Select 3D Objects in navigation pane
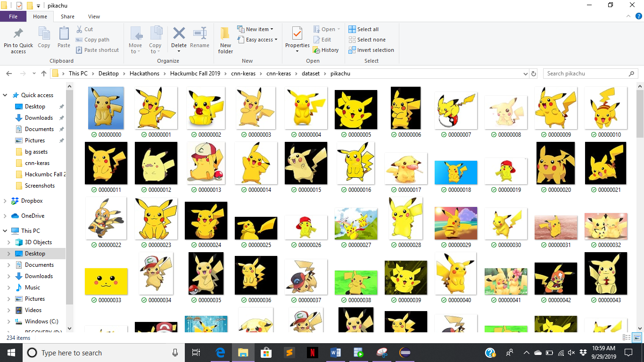The width and height of the screenshot is (644, 362). 38,242
